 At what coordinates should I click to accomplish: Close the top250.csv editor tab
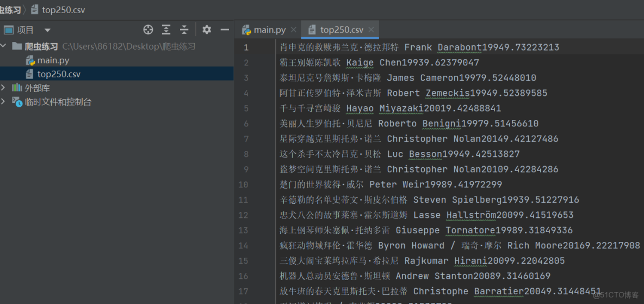(x=371, y=29)
